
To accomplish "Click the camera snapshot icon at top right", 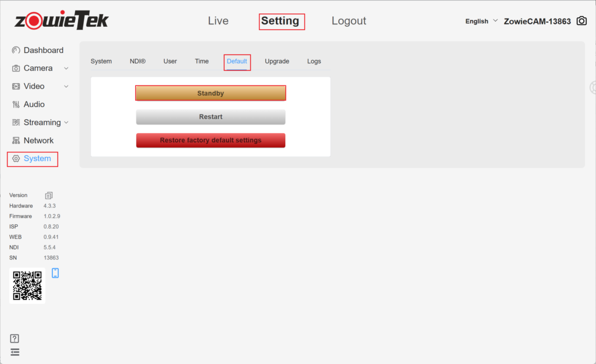I will (581, 21).
